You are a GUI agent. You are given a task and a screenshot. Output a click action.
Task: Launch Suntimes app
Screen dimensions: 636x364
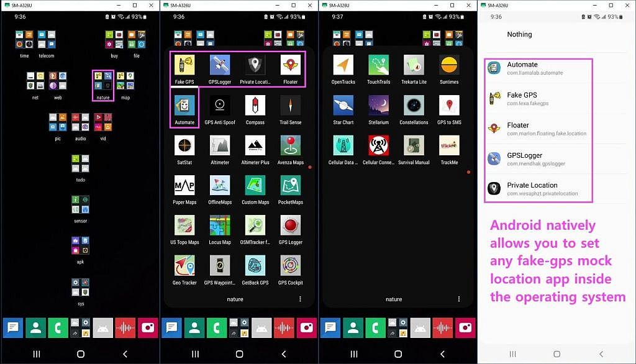coord(449,65)
